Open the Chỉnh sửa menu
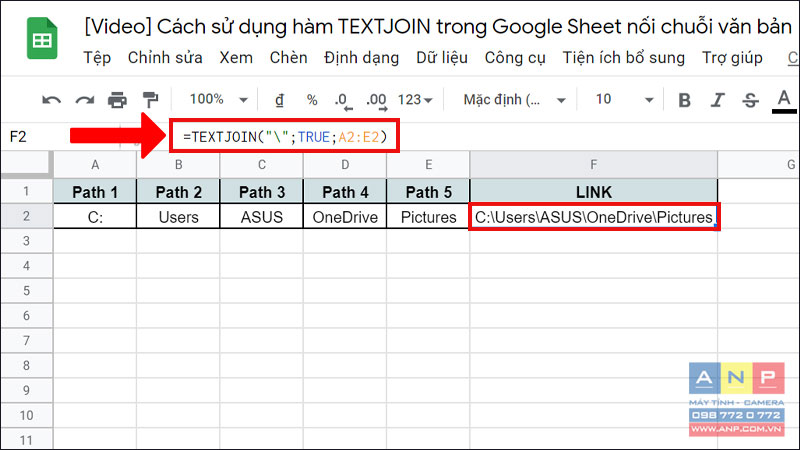The image size is (800, 450). pos(165,58)
